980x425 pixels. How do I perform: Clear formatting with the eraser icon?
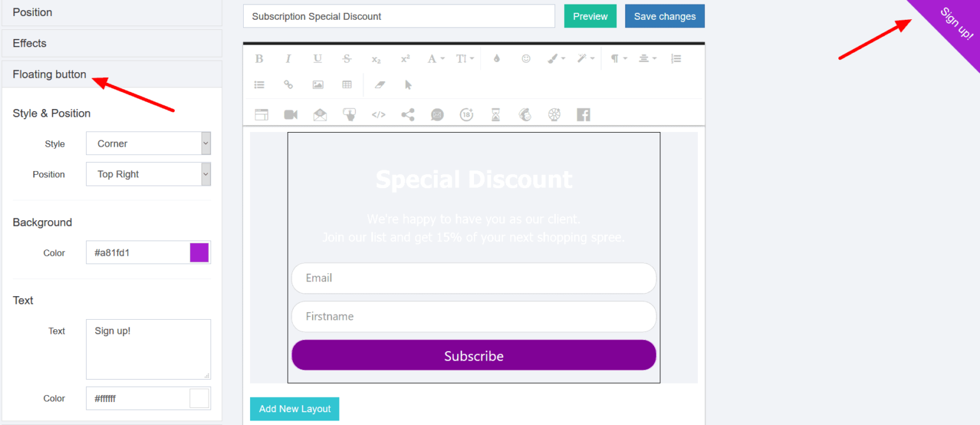tap(380, 84)
